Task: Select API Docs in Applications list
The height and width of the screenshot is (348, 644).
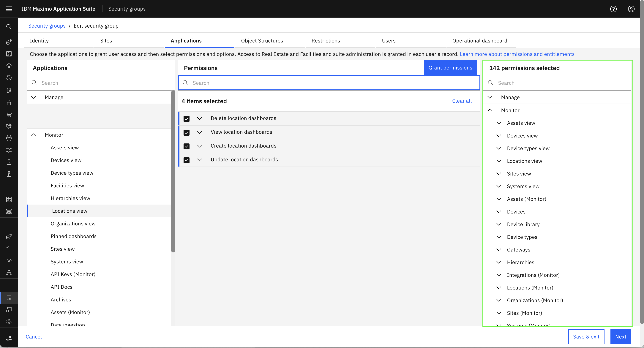Action: click(99, 287)
